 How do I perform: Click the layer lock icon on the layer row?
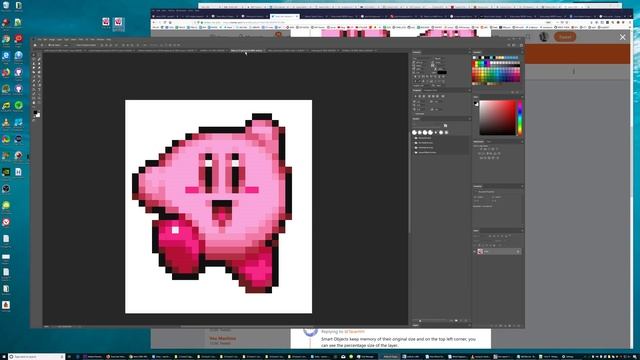coord(518,251)
